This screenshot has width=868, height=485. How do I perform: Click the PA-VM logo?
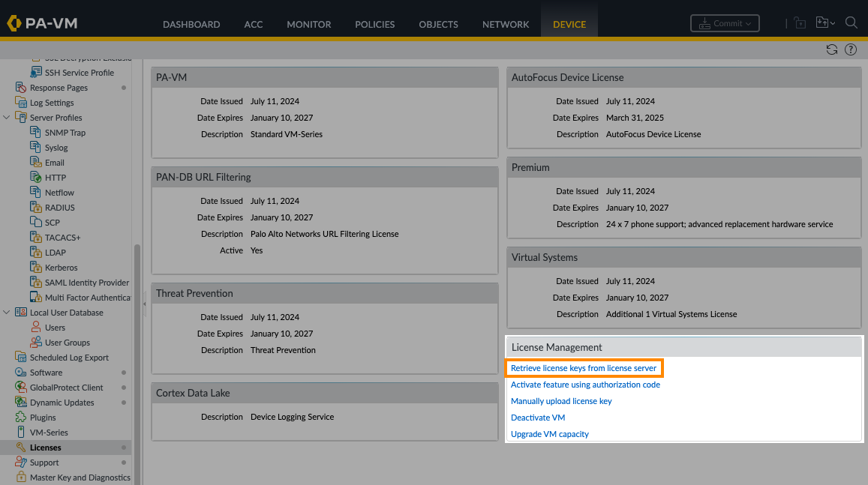42,23
